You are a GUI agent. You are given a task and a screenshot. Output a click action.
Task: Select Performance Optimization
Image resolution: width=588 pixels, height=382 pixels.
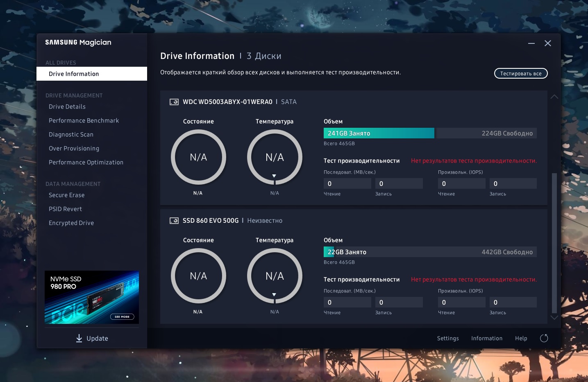pyautogui.click(x=86, y=162)
